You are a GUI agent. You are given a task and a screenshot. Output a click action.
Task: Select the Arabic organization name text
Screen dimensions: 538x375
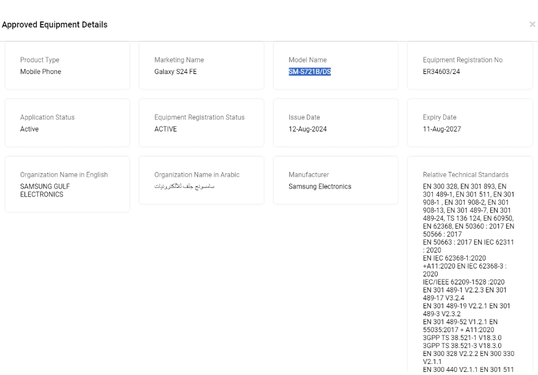184,186
